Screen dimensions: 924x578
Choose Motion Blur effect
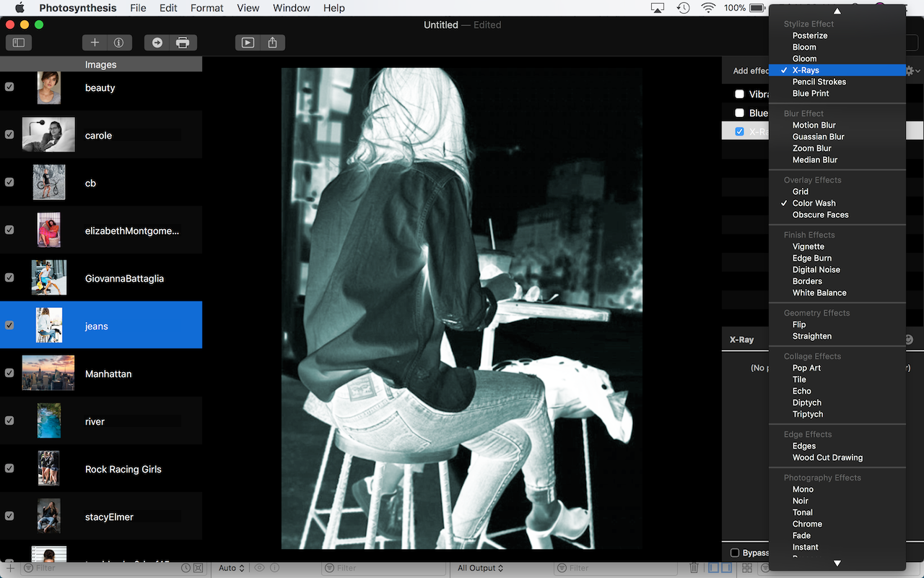(837, 125)
